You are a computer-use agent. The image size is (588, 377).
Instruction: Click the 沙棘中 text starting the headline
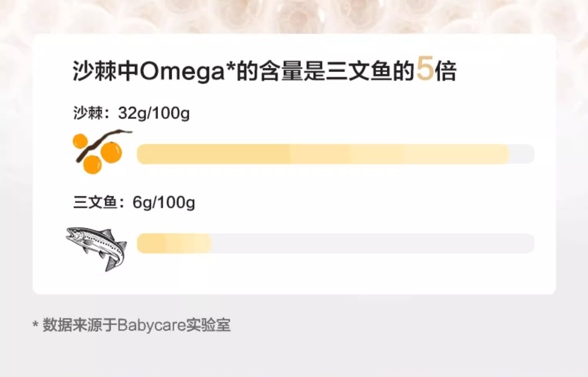[105, 71]
